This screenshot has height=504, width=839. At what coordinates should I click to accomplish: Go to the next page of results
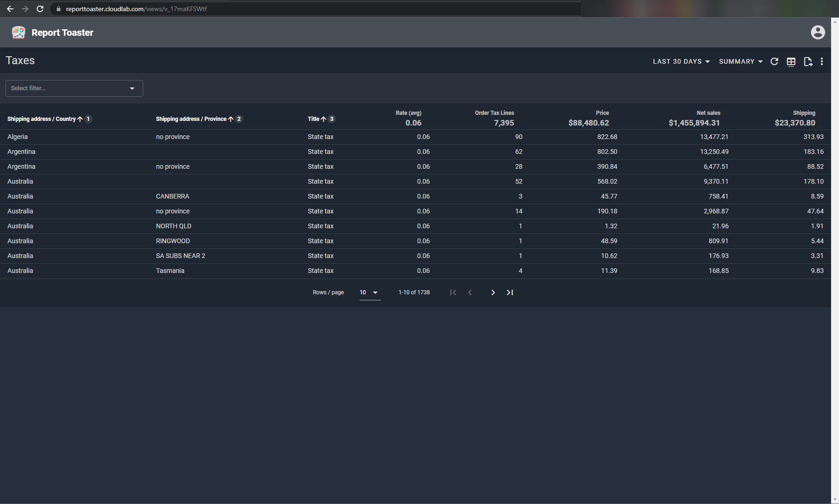tap(493, 292)
